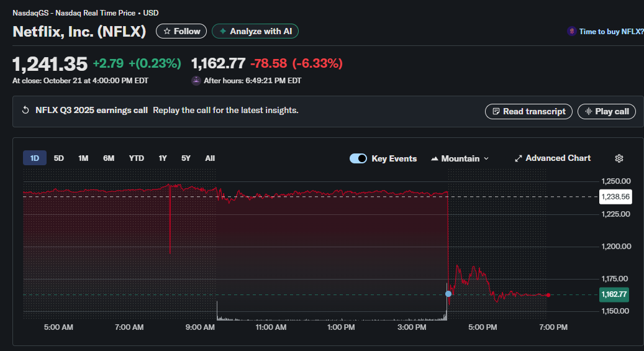Click the +(0.23%) percentage change
This screenshot has height=351, width=644.
(x=155, y=63)
